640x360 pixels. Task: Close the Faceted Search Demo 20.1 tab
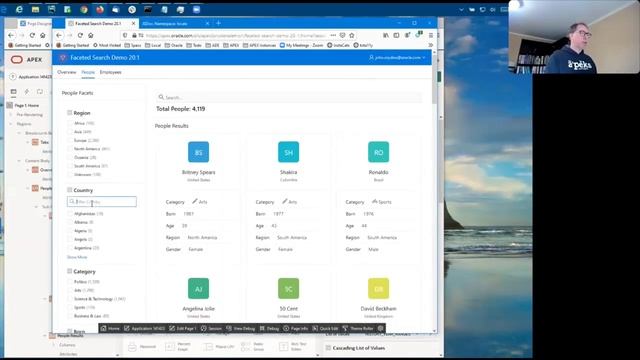coord(133,24)
